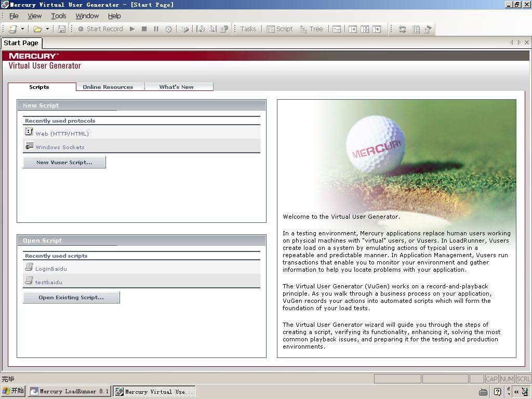Switch to Script view

(x=280, y=29)
